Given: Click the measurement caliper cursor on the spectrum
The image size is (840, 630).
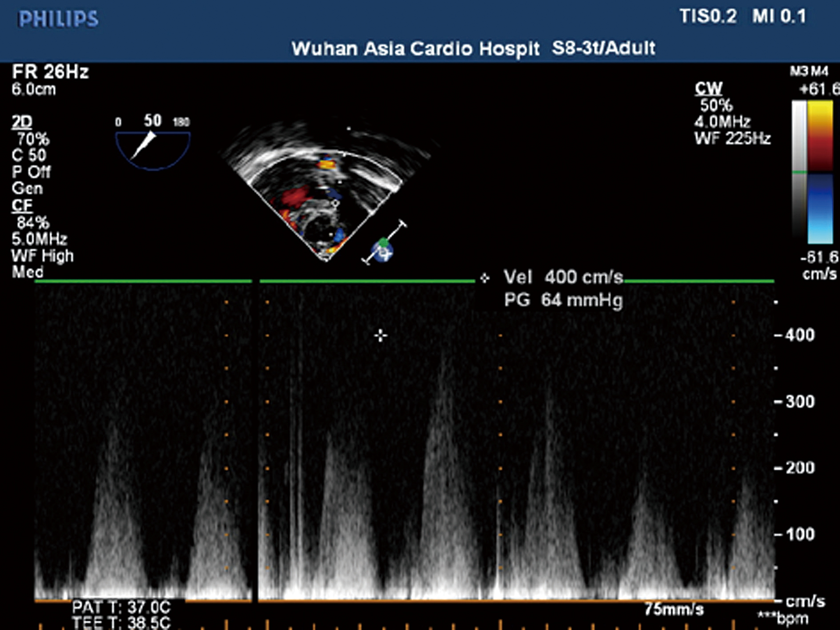Looking at the screenshot, I should [380, 335].
